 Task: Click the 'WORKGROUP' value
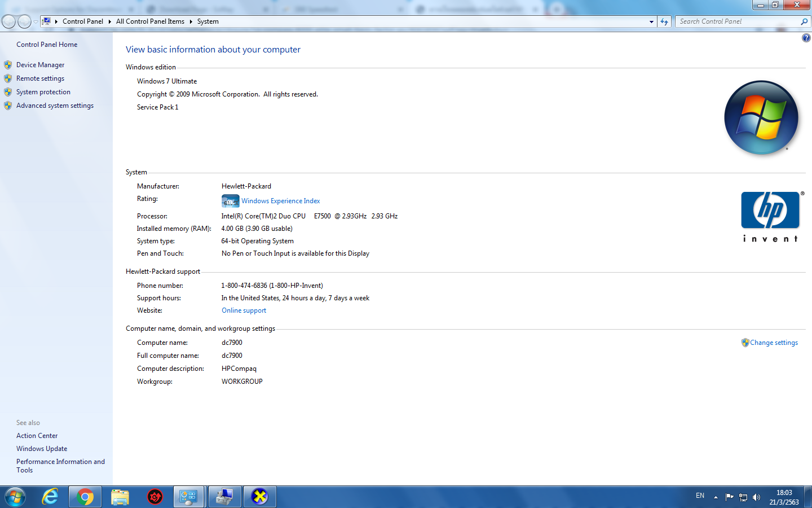pos(242,382)
